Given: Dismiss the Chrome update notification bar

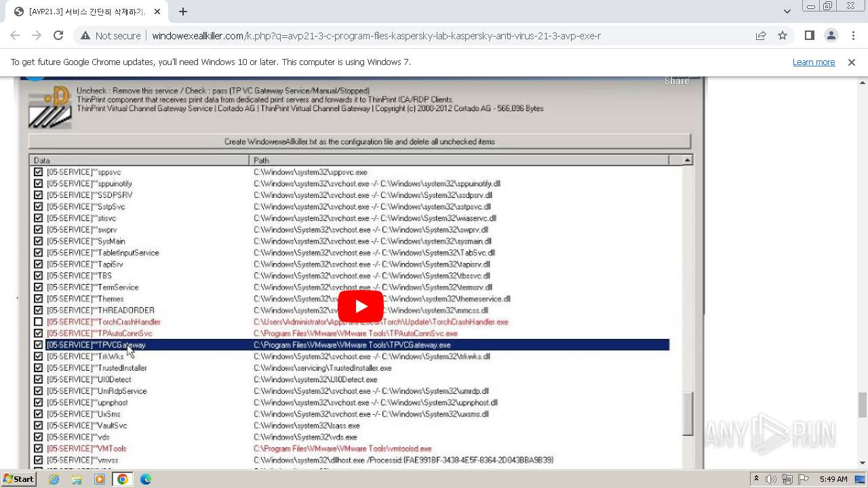Looking at the screenshot, I should point(852,62).
